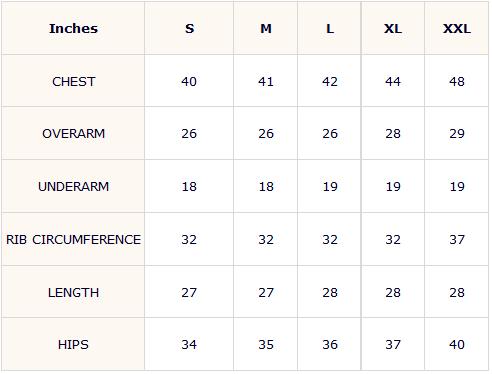Click the CHEST row label
Screen dimensions: 492x374
pos(73,82)
